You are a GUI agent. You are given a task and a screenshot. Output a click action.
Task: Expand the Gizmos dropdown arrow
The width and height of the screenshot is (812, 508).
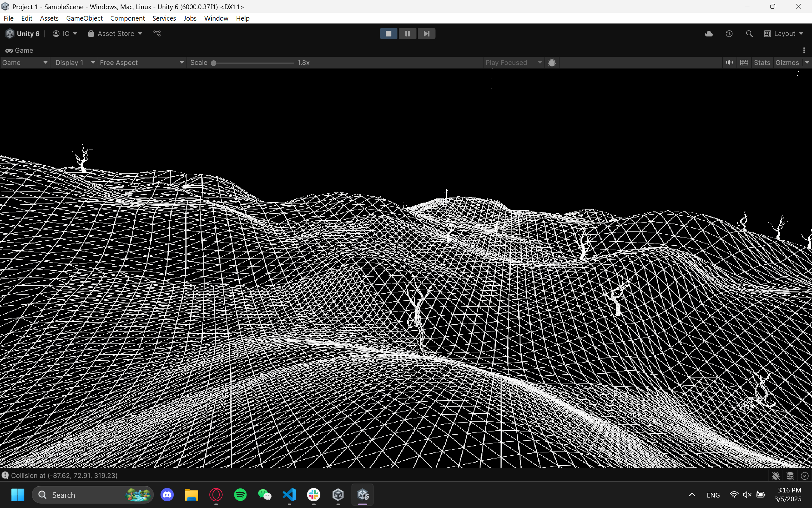(x=807, y=63)
